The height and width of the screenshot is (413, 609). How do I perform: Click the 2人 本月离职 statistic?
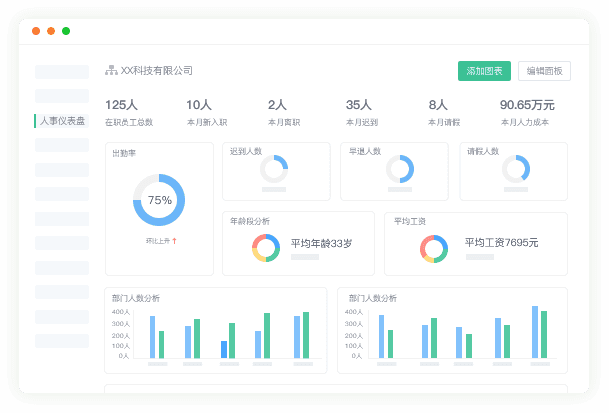tap(284, 113)
